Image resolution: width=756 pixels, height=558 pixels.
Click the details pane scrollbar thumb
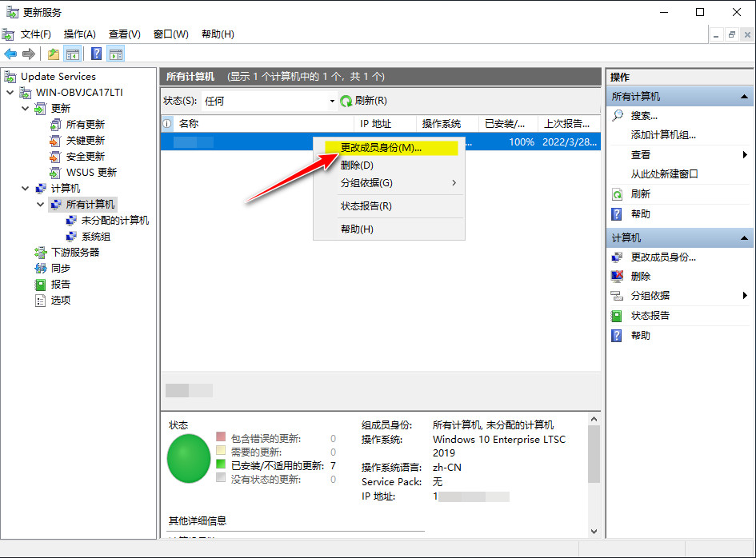(x=594, y=454)
